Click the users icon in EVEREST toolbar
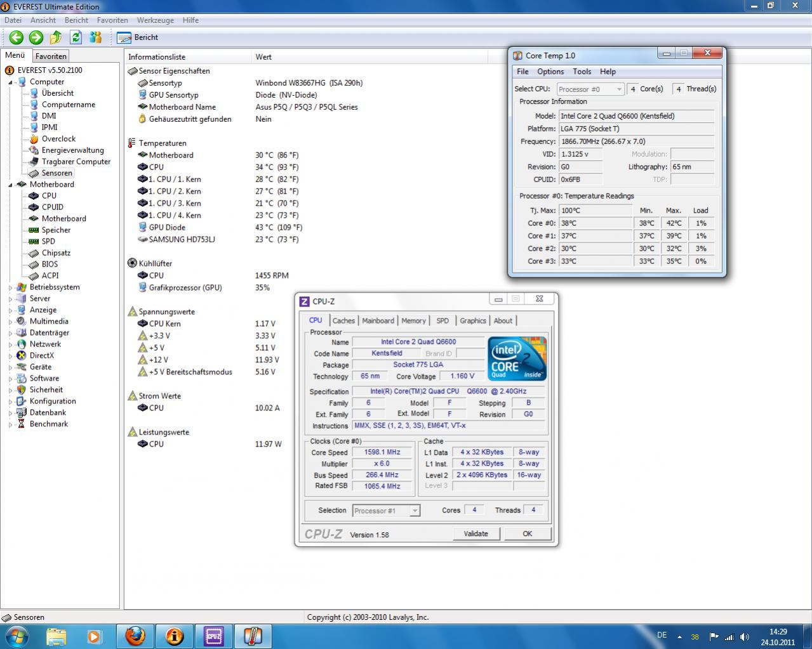812x649 pixels. click(x=95, y=37)
